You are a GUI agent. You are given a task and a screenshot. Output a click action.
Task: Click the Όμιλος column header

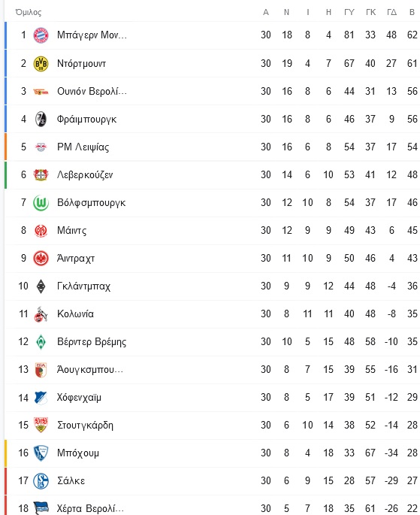(x=29, y=12)
